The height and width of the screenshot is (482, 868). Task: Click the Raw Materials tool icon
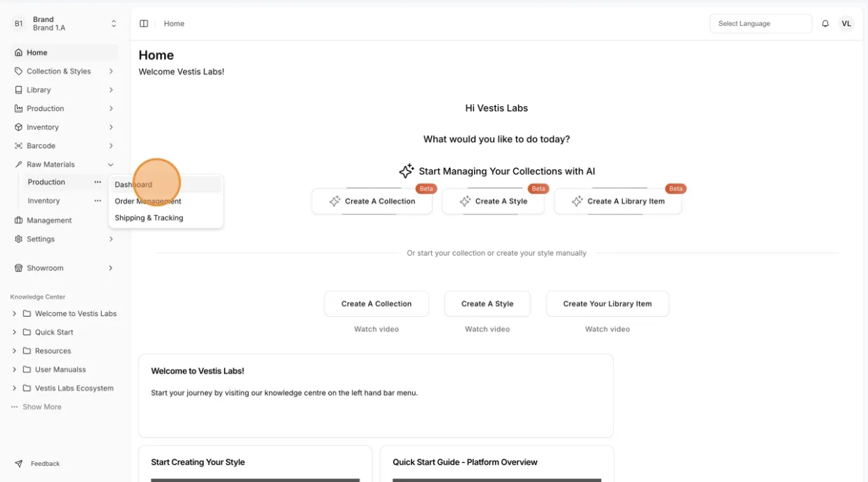click(x=18, y=164)
